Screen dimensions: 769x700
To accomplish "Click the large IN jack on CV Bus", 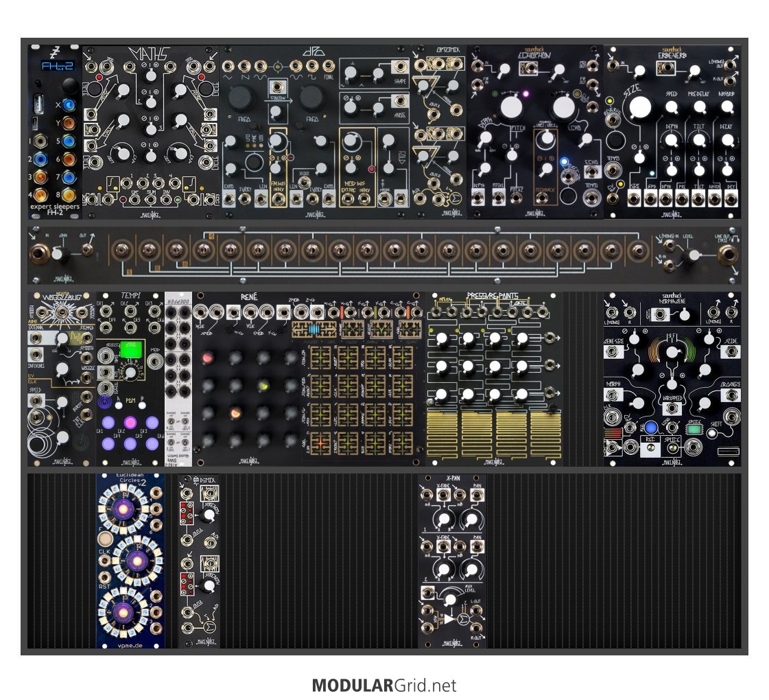I will point(38,254).
